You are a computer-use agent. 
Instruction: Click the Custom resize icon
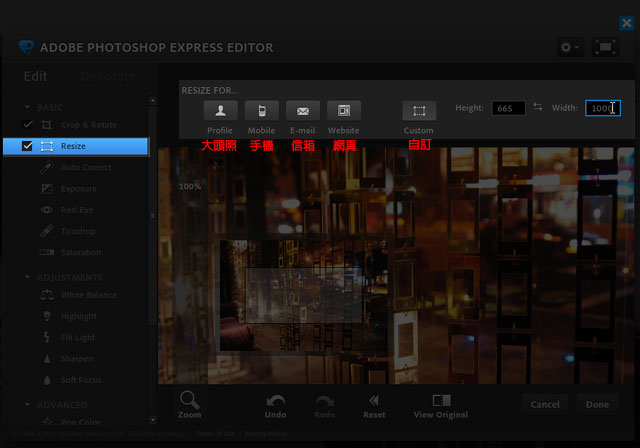[419, 111]
